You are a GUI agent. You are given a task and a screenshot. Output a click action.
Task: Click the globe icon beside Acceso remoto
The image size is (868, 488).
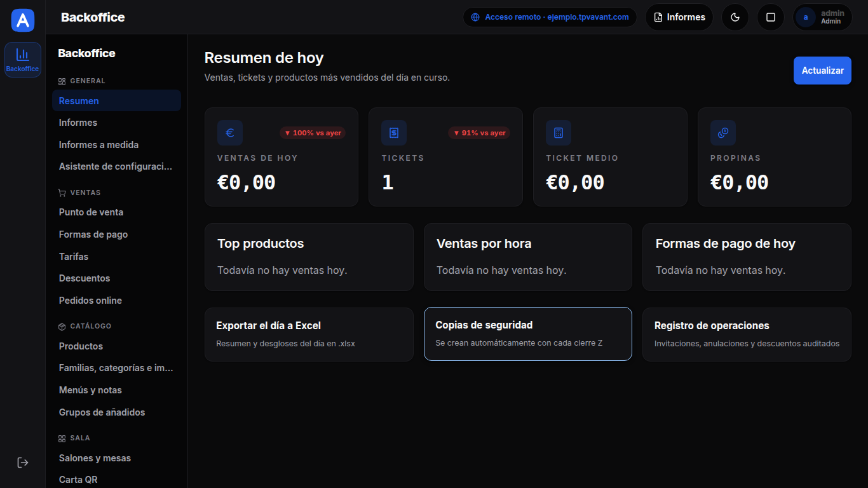point(475,17)
